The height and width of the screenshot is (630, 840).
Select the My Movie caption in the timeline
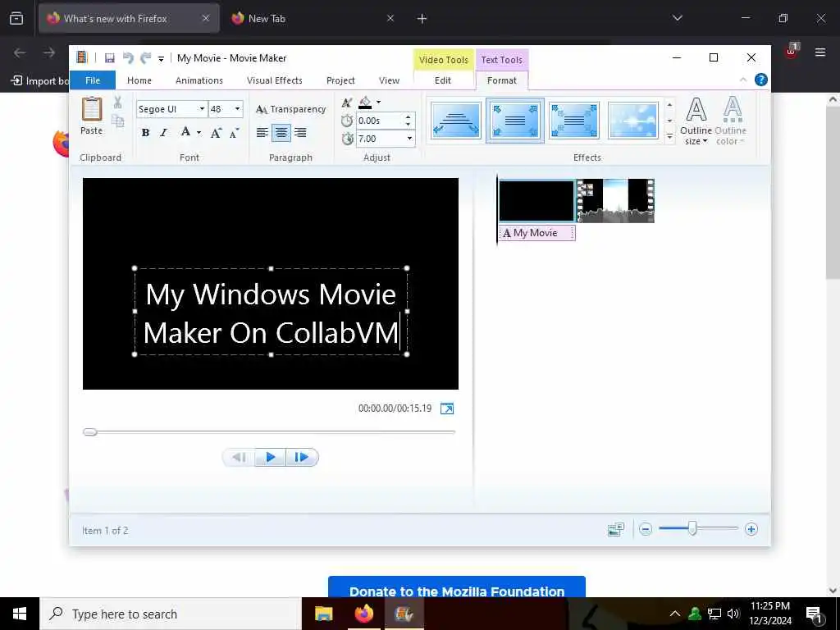pos(536,233)
